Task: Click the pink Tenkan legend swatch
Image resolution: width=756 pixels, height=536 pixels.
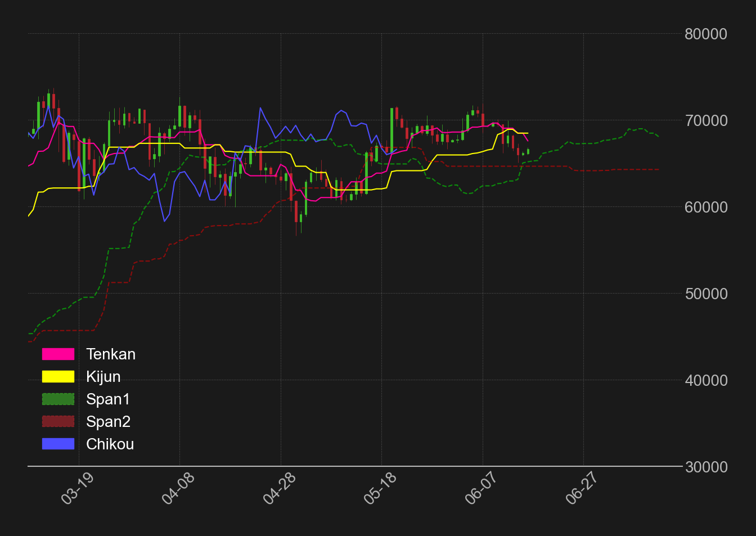Action: pos(58,354)
